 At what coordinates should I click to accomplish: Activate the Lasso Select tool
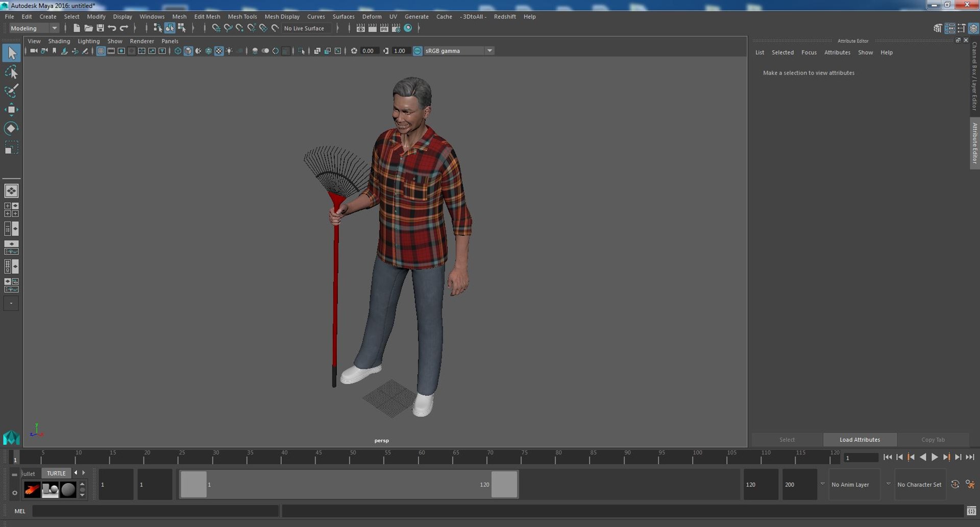tap(11, 72)
